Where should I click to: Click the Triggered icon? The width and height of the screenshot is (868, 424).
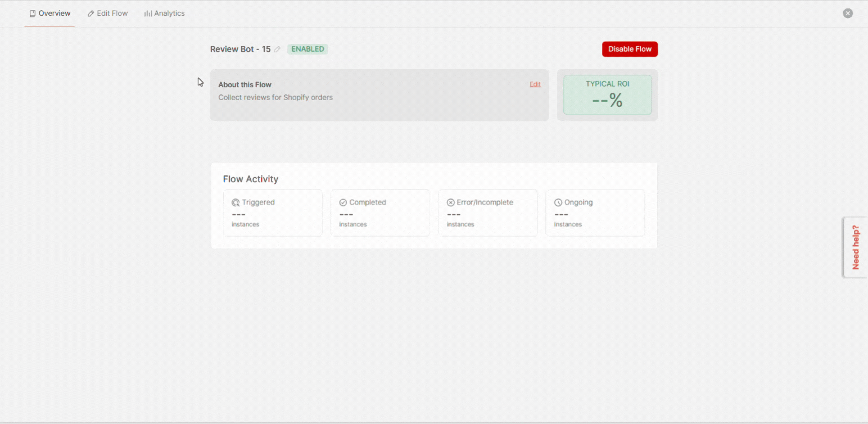236,202
